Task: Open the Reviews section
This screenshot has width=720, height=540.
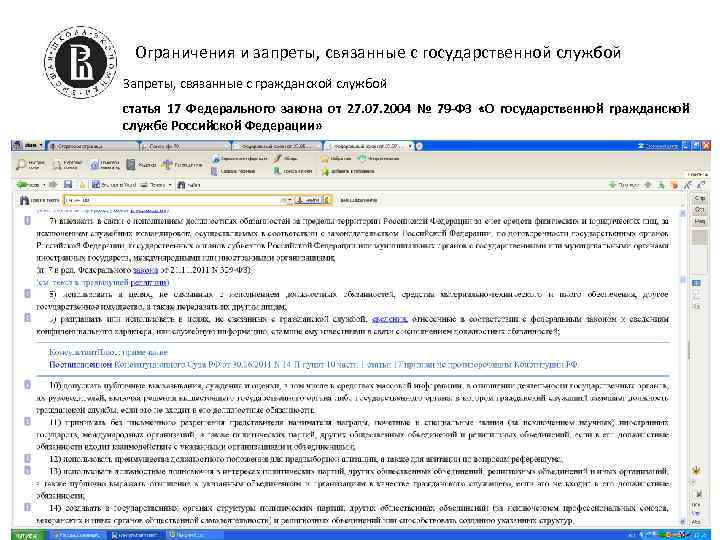Action: [286, 158]
